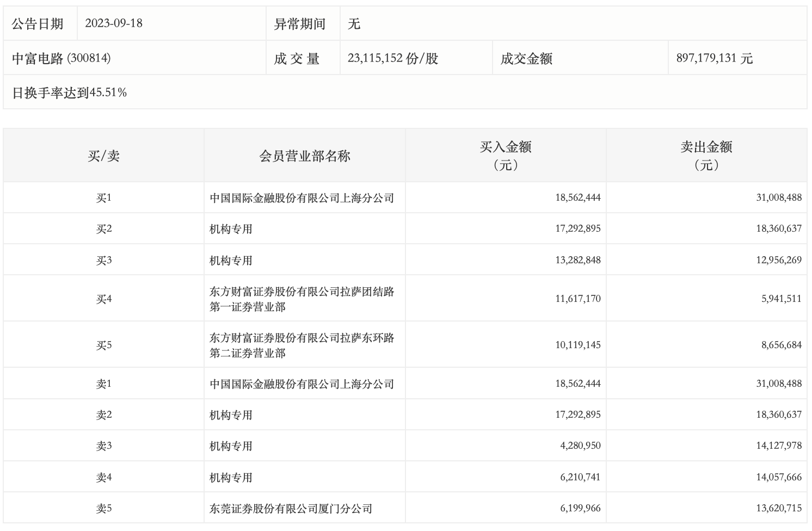
Task: Click the 会员营业部名称 column header
Action: point(304,156)
